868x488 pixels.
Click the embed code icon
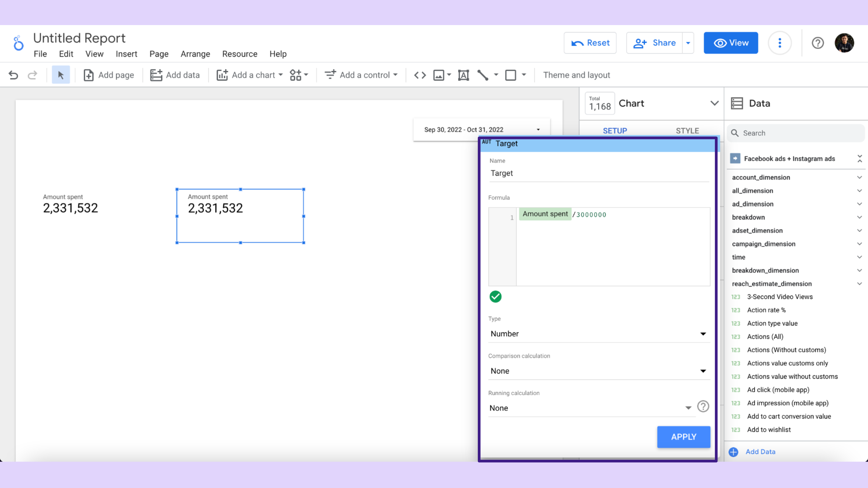tap(420, 75)
